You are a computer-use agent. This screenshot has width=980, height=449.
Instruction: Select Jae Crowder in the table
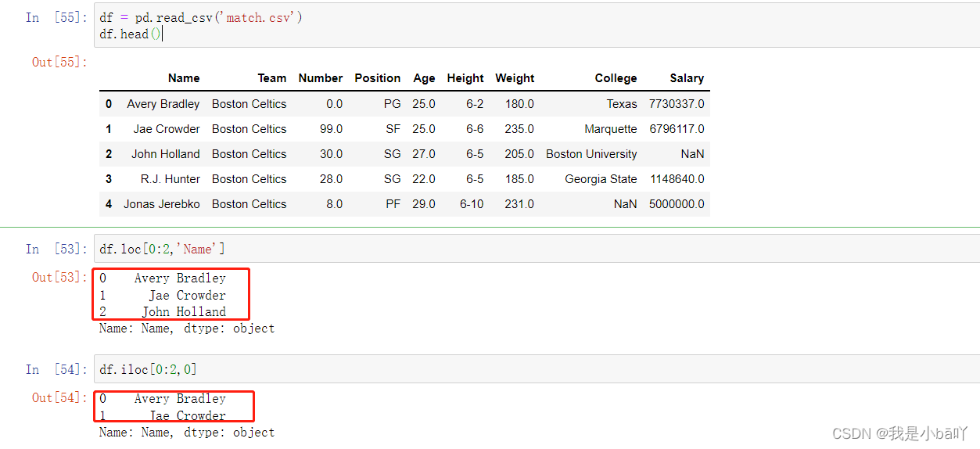point(167,129)
